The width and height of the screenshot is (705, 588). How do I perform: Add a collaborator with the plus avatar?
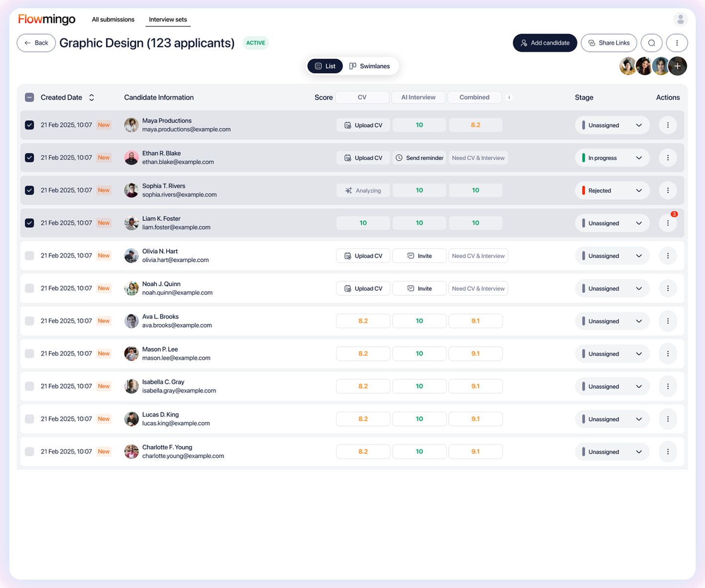tap(678, 66)
